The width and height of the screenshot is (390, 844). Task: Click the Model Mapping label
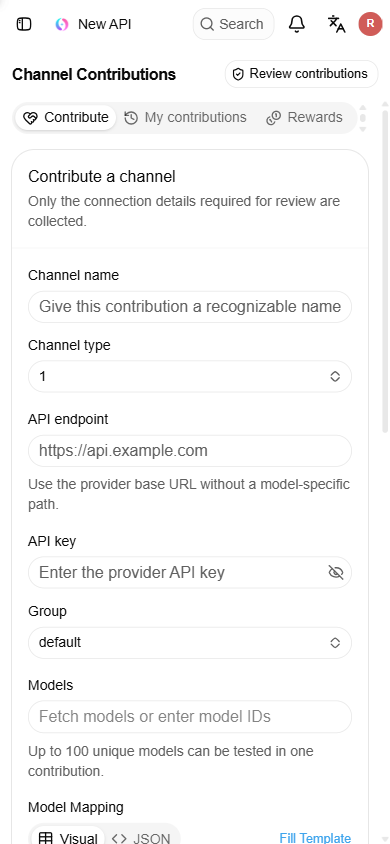[x=76, y=807]
